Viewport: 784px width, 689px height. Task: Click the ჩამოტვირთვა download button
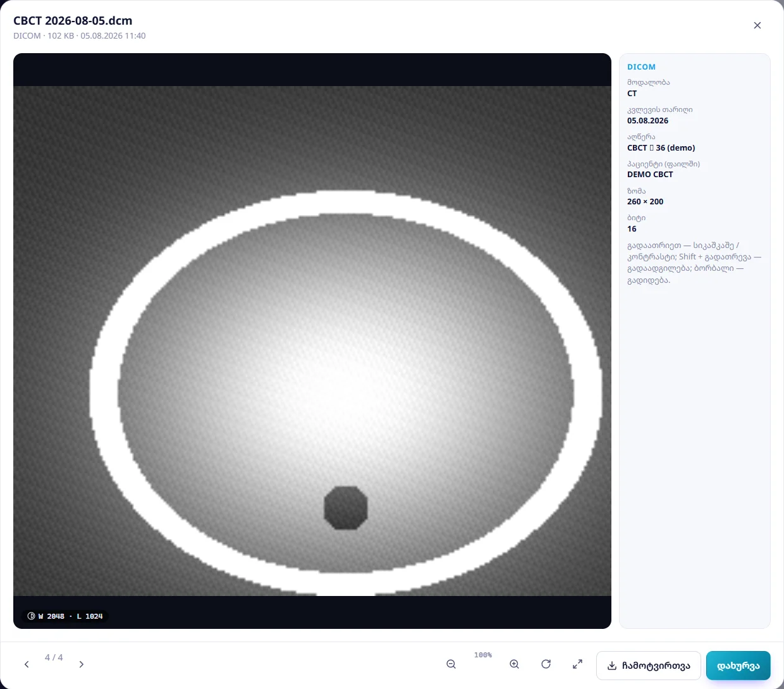coord(649,666)
